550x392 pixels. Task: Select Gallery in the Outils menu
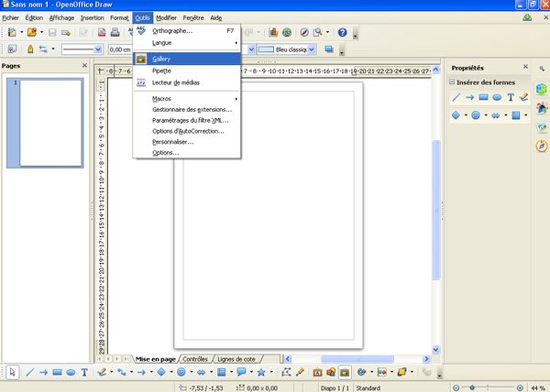[x=187, y=59]
